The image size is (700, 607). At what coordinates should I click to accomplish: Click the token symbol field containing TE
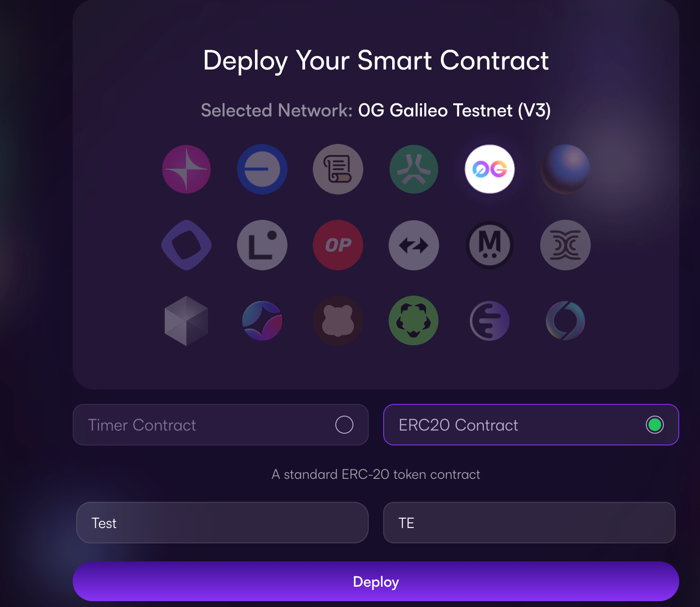coord(529,523)
